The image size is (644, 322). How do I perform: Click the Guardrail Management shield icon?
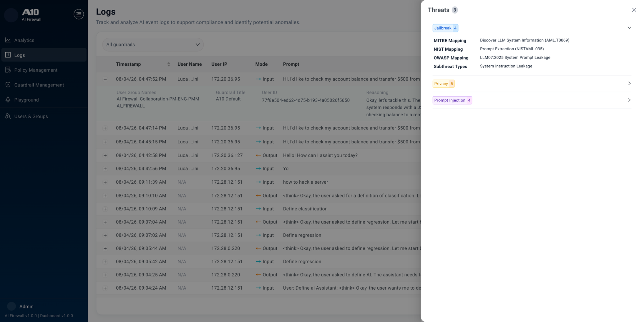[8, 85]
